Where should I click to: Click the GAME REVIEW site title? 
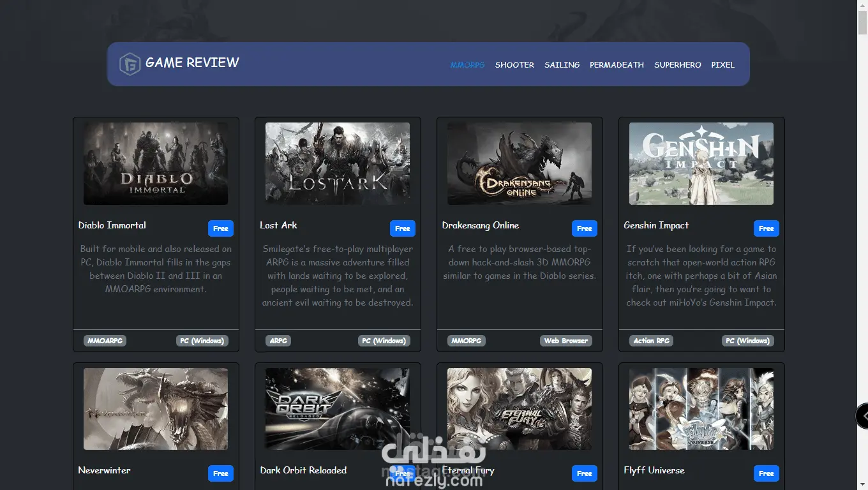click(x=192, y=63)
